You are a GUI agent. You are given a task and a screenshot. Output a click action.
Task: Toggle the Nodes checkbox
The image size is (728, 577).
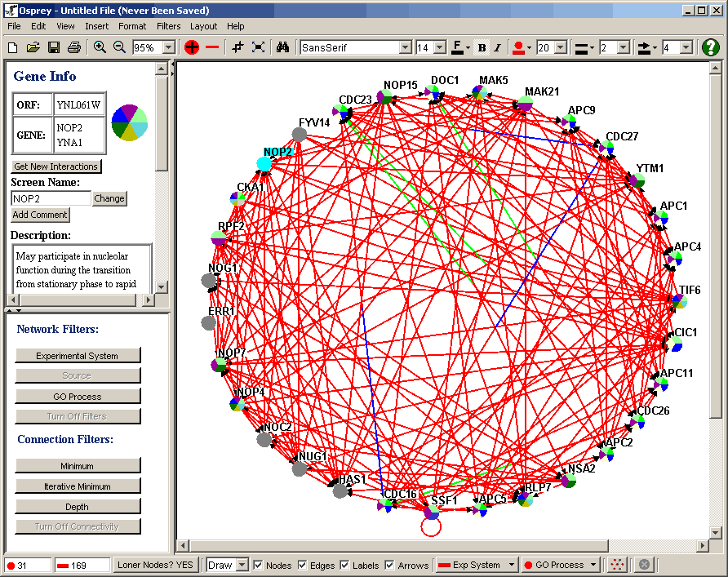click(259, 565)
